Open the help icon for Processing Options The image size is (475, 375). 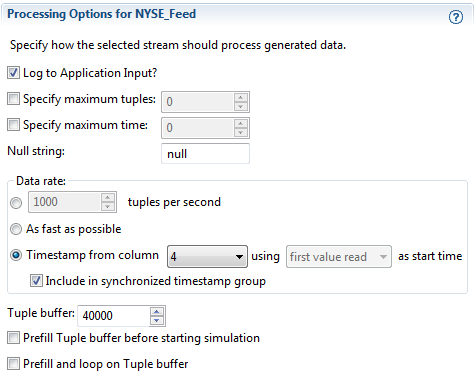coord(455,17)
